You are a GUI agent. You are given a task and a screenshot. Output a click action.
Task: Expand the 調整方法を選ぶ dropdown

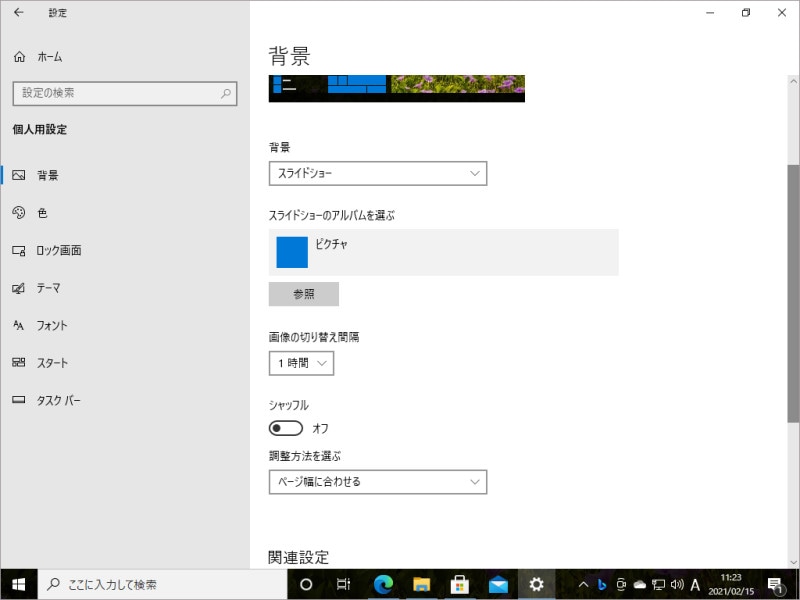[378, 481]
